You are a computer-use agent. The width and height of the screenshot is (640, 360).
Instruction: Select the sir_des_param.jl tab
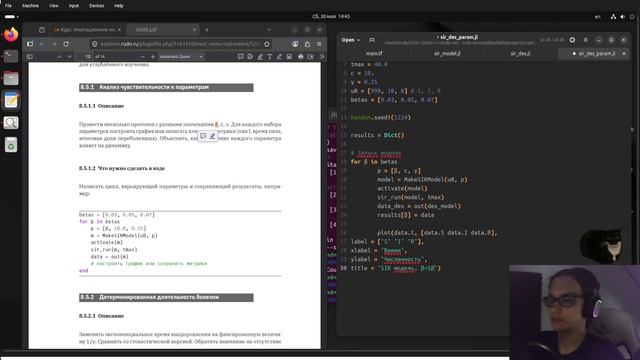(593, 53)
